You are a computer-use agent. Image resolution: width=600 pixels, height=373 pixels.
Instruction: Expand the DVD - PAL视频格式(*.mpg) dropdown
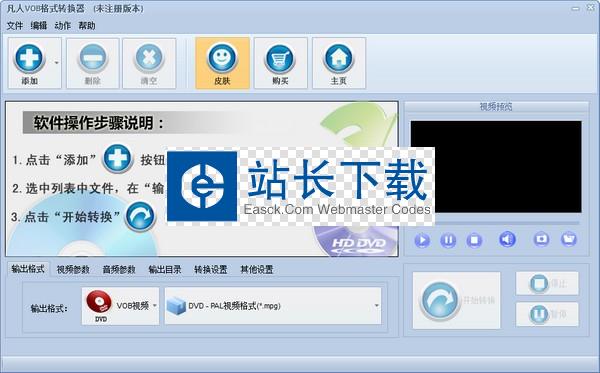tap(273, 306)
